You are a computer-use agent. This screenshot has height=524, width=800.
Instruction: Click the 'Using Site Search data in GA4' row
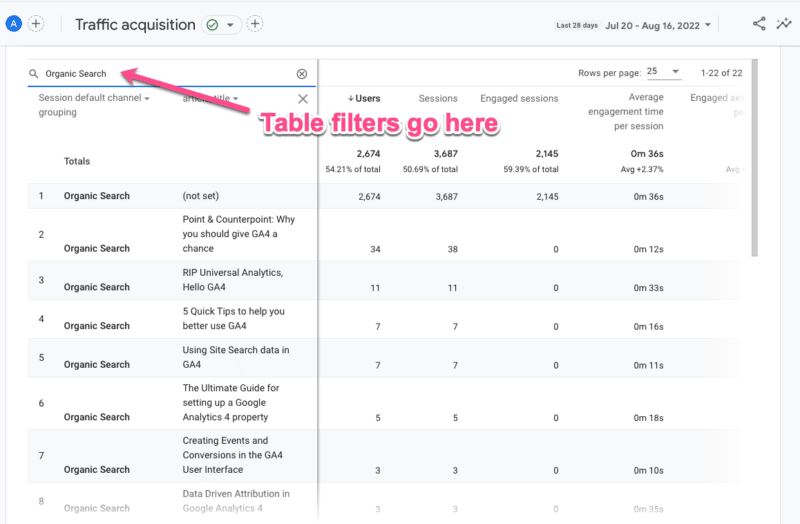(x=236, y=357)
